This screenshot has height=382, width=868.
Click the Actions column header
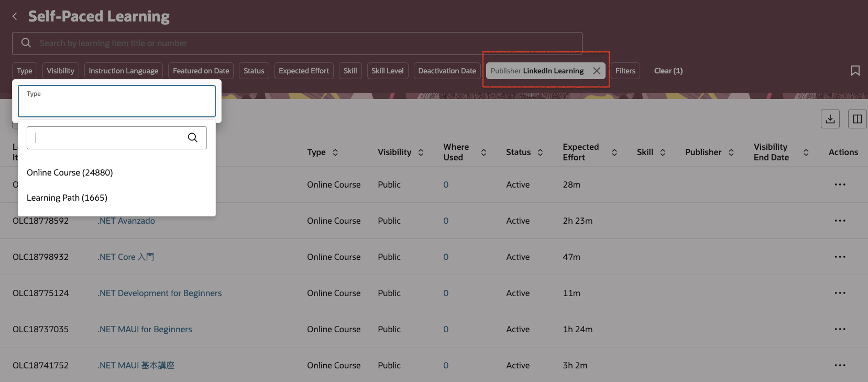pyautogui.click(x=843, y=152)
